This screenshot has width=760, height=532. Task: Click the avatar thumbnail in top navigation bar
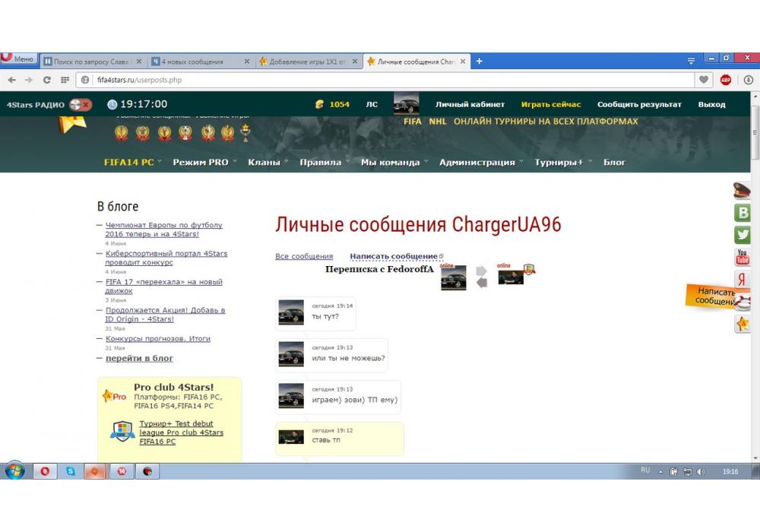click(x=406, y=105)
